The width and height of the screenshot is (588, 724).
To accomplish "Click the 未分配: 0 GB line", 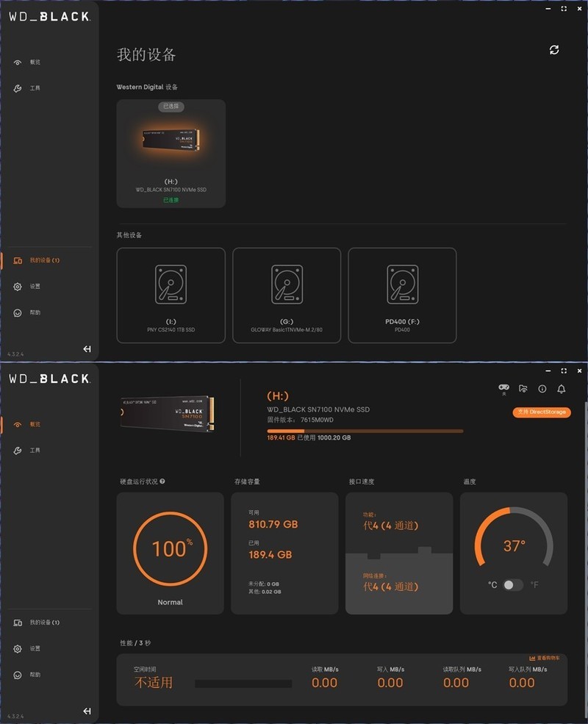I will 264,584.
